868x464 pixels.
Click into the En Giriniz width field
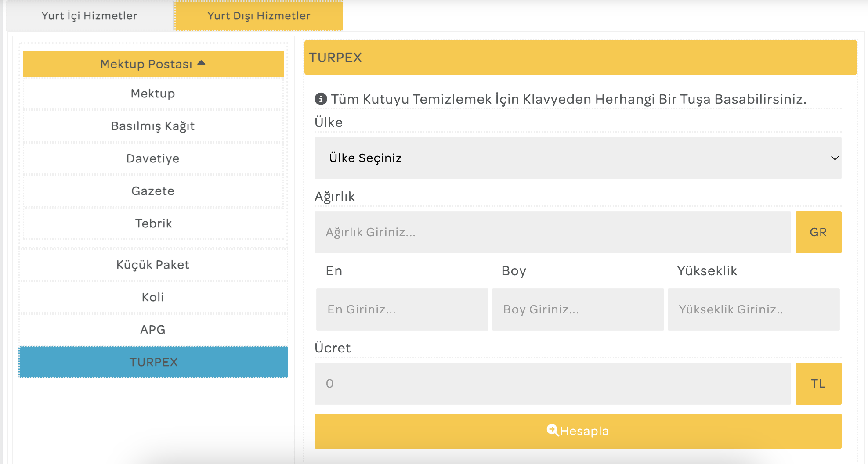pos(402,309)
